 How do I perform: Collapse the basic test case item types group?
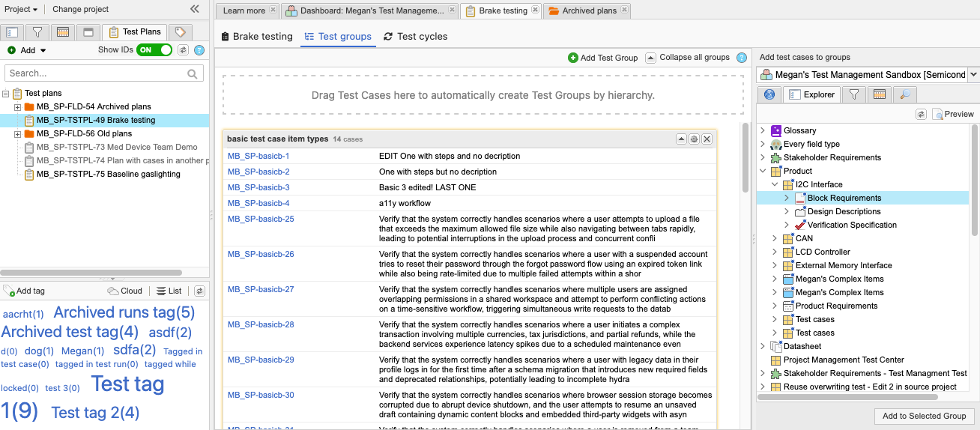[x=681, y=139]
